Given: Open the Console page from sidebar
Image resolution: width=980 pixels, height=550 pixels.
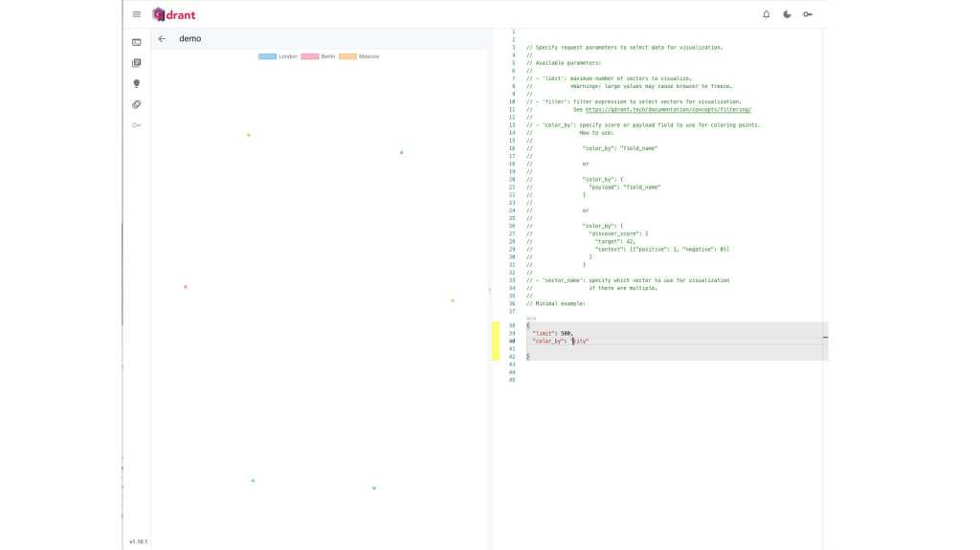Looking at the screenshot, I should [x=137, y=42].
